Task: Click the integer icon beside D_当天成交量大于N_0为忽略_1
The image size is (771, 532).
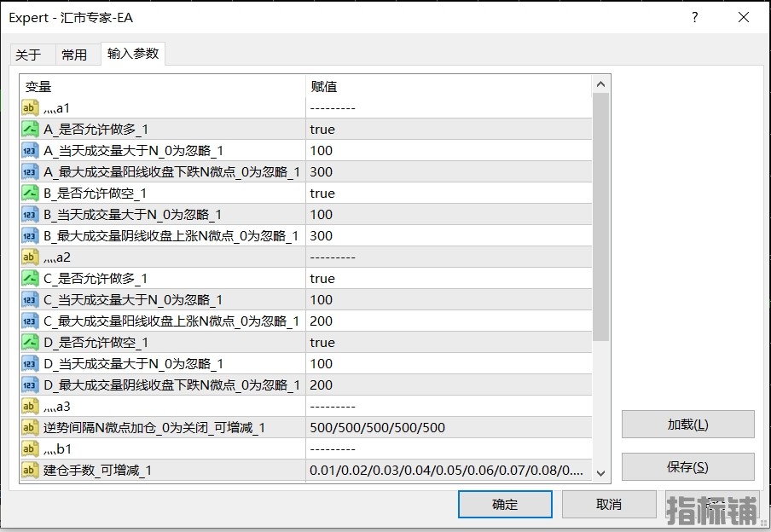Action: pyautogui.click(x=30, y=363)
